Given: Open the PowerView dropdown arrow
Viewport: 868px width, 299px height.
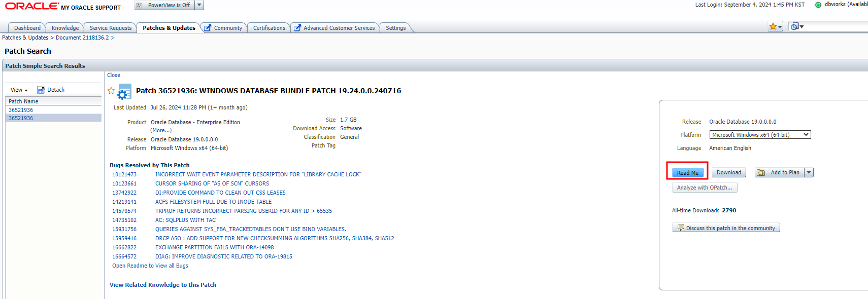Looking at the screenshot, I should [199, 5].
